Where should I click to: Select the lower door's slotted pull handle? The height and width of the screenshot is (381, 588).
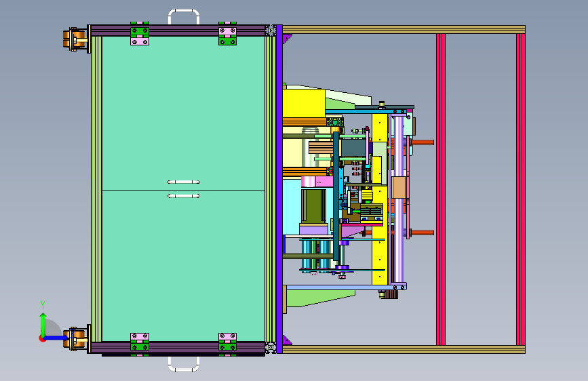coord(184,196)
